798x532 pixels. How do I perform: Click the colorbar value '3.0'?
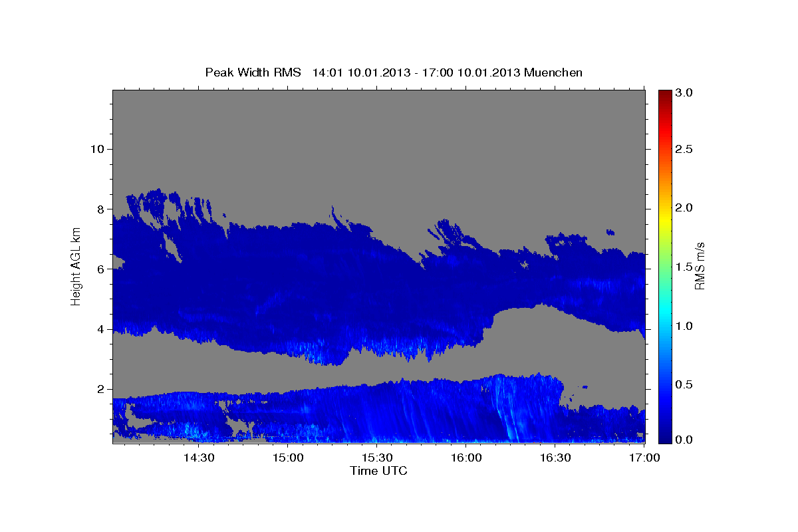pyautogui.click(x=684, y=93)
